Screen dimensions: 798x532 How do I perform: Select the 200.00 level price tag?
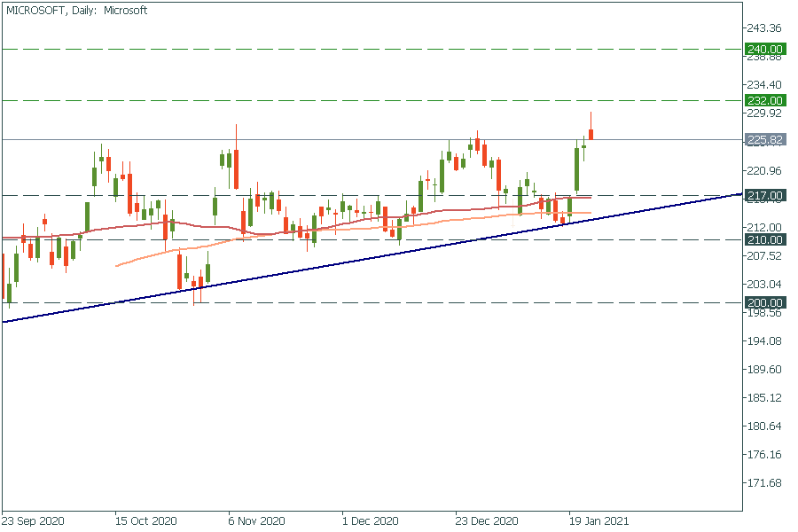pyautogui.click(x=764, y=302)
